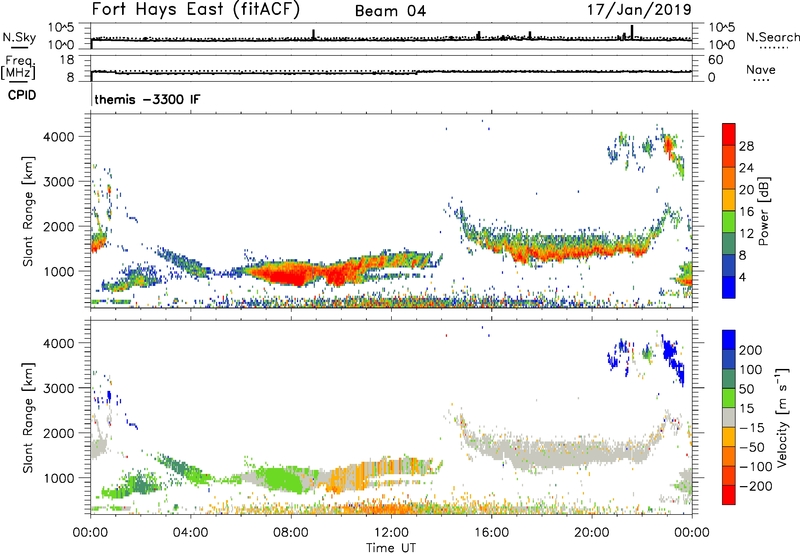Screen dimensions: 800x554
Task: Click the "18" tick on frequency axis
Action: tap(67, 60)
